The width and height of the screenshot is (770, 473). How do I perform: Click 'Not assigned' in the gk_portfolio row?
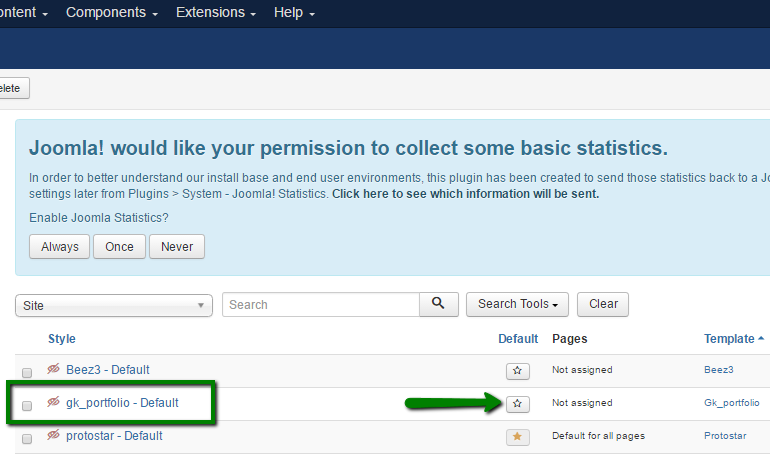pos(582,403)
